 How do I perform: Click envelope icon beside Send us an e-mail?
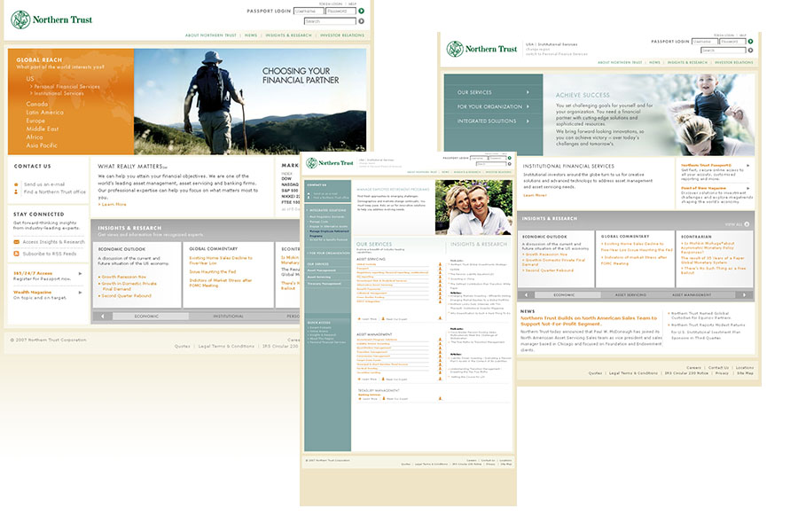coord(16,184)
